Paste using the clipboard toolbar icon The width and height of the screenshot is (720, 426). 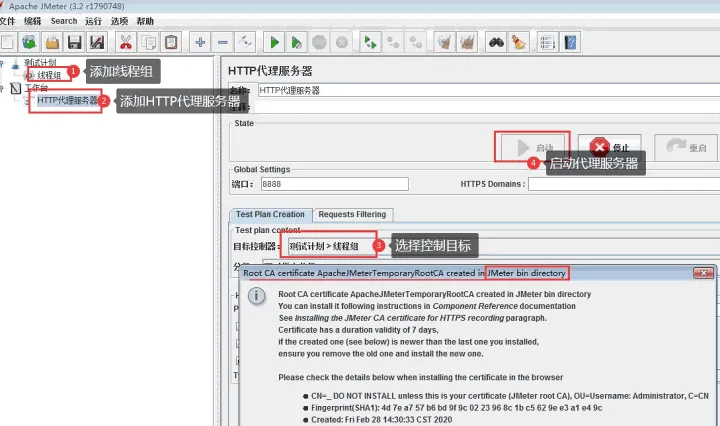click(171, 42)
